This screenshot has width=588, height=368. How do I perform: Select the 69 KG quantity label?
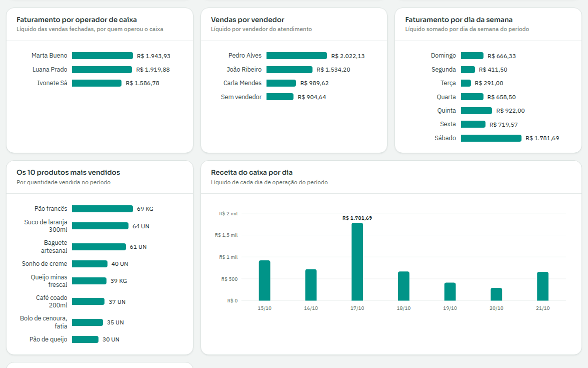145,209
